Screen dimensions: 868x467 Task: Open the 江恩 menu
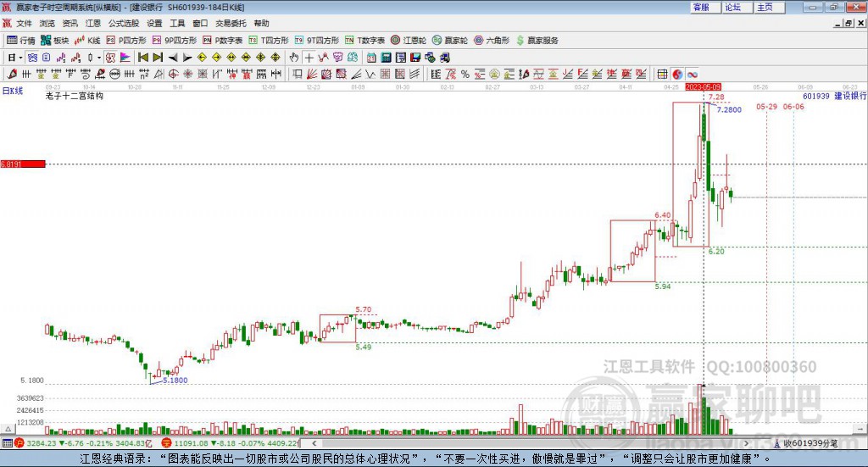click(x=93, y=23)
